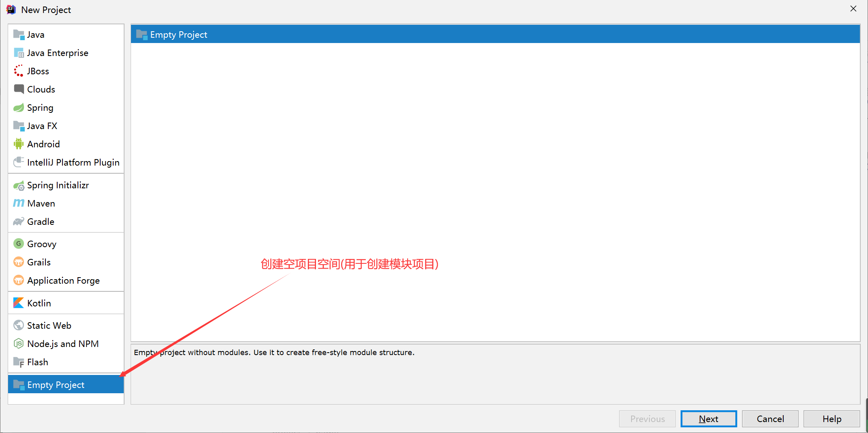The height and width of the screenshot is (433, 868).
Task: Click the Next button
Action: [x=709, y=419]
